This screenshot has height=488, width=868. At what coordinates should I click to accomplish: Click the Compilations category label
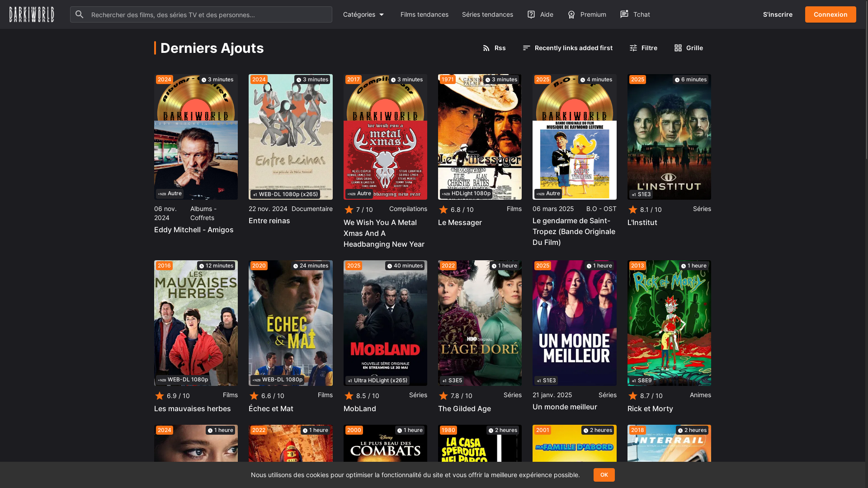[408, 209]
